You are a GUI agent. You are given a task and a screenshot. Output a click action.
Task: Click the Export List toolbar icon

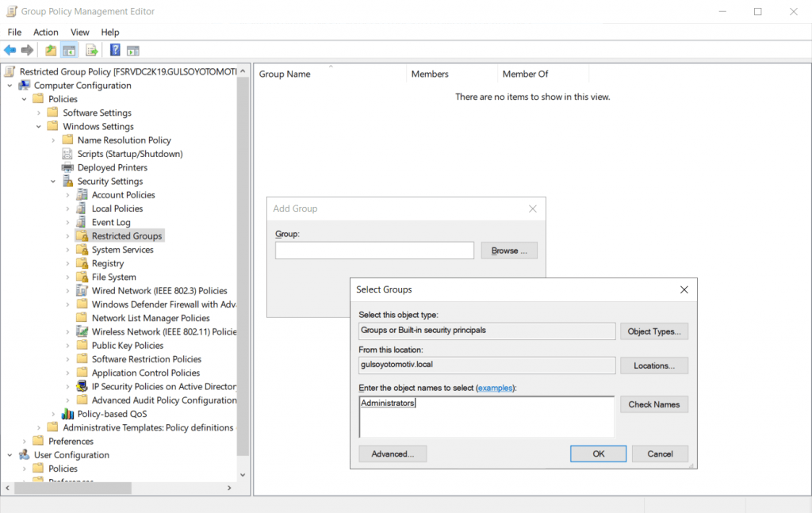pyautogui.click(x=92, y=51)
